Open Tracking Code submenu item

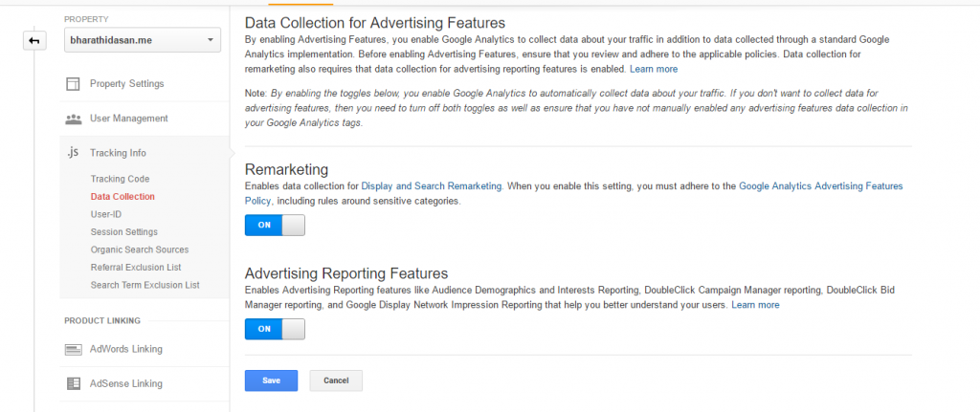[120, 179]
